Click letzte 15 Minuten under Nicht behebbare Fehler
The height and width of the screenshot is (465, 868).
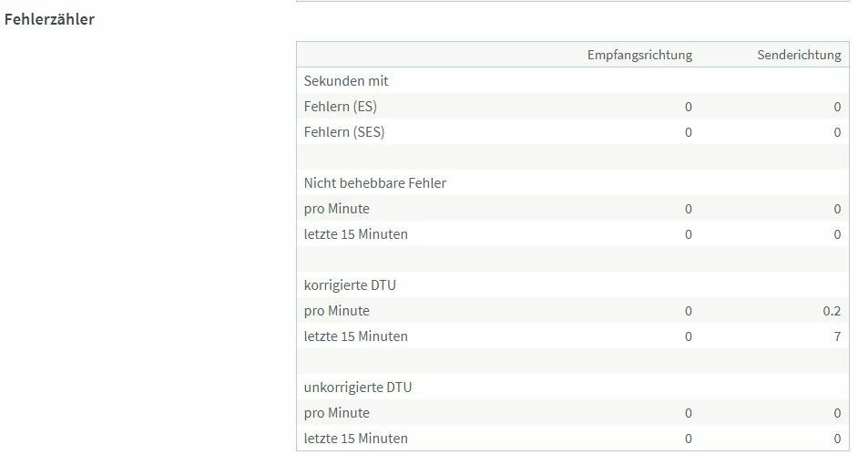pyautogui.click(x=355, y=234)
